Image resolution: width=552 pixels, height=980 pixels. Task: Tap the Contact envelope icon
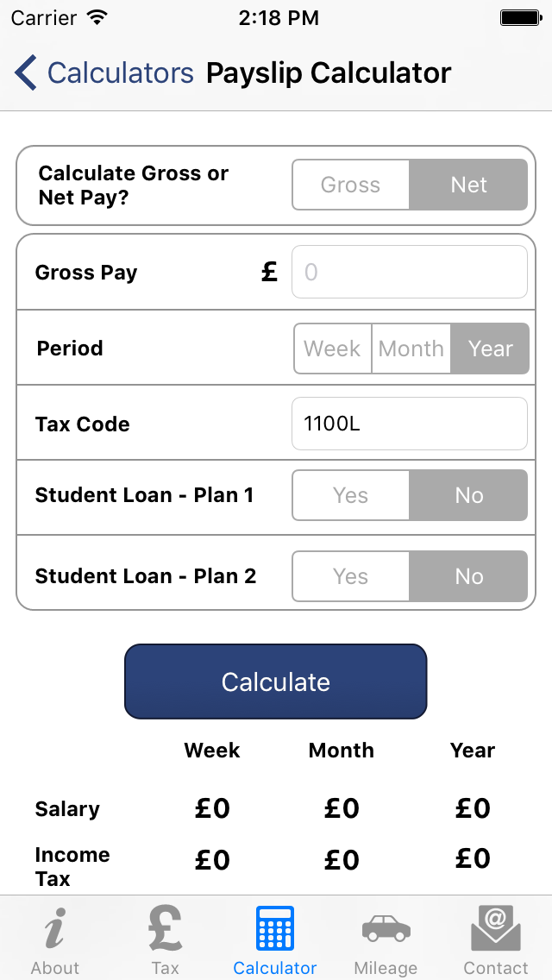pyautogui.click(x=496, y=929)
